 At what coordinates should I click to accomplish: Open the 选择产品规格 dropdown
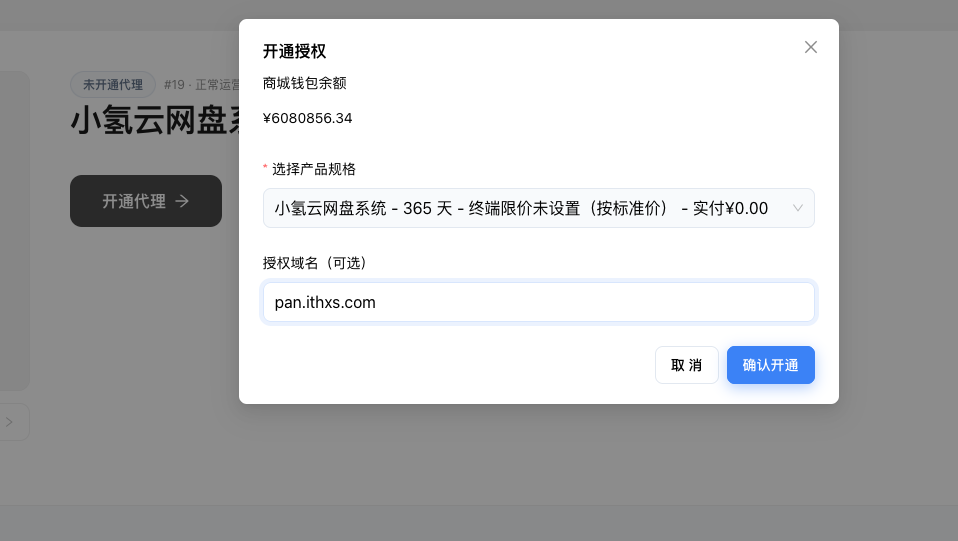click(x=538, y=208)
